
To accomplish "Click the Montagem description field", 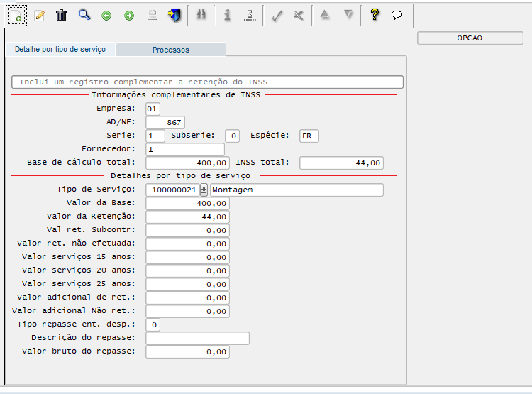I will [297, 190].
